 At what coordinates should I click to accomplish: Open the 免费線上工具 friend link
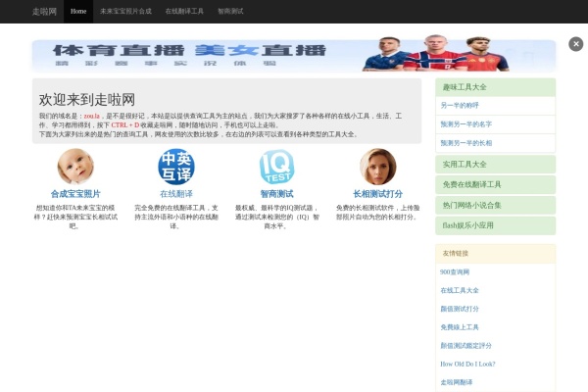[x=460, y=327]
